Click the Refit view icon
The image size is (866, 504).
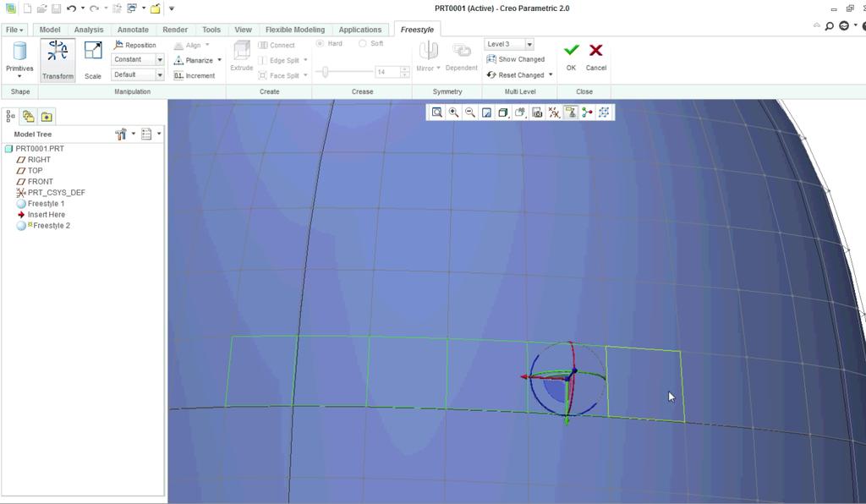437,112
